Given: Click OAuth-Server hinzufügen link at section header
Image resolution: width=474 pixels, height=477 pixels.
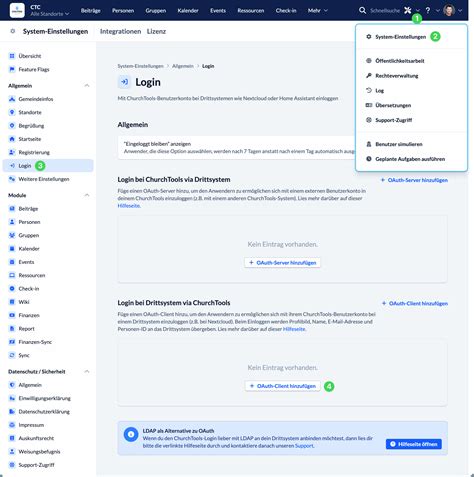Looking at the screenshot, I should (414, 180).
